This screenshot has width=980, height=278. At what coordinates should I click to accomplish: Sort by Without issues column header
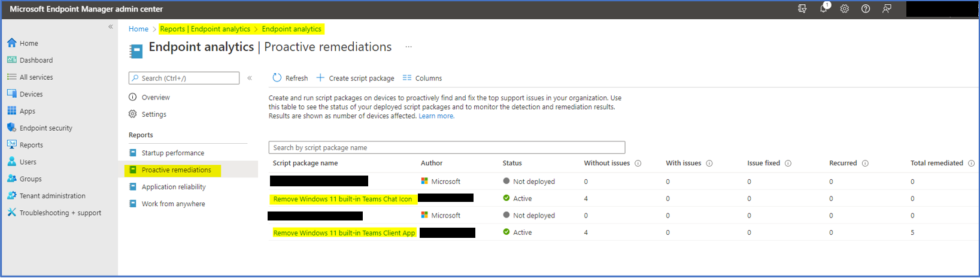pyautogui.click(x=607, y=163)
